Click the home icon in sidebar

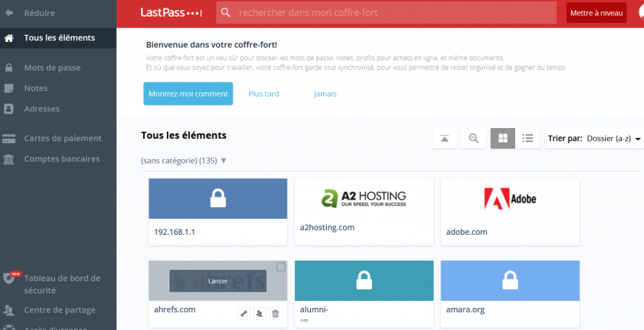coord(8,38)
